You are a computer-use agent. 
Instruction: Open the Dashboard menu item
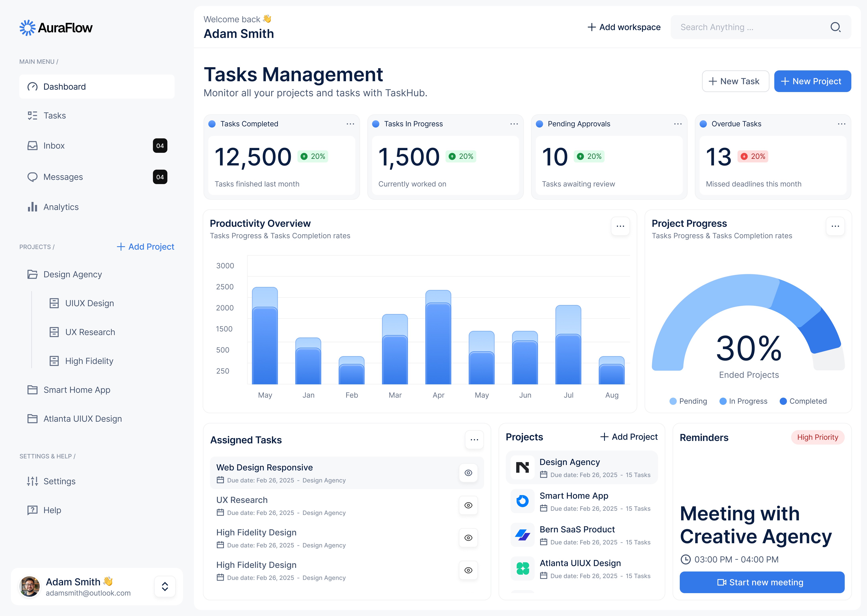65,86
